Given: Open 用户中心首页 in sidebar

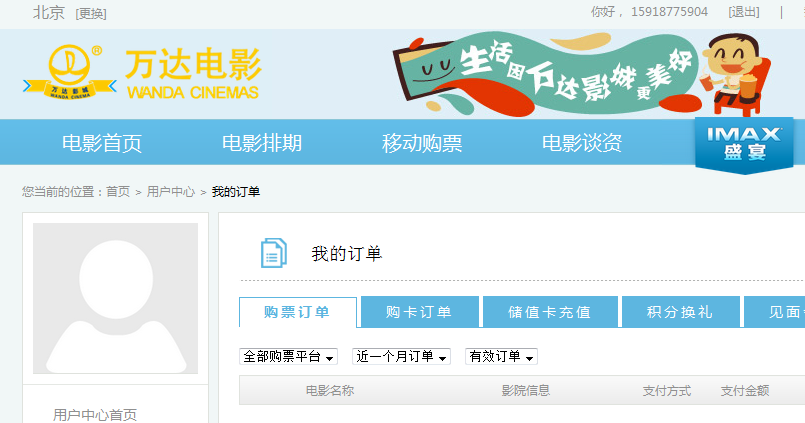Looking at the screenshot, I should tap(95, 415).
